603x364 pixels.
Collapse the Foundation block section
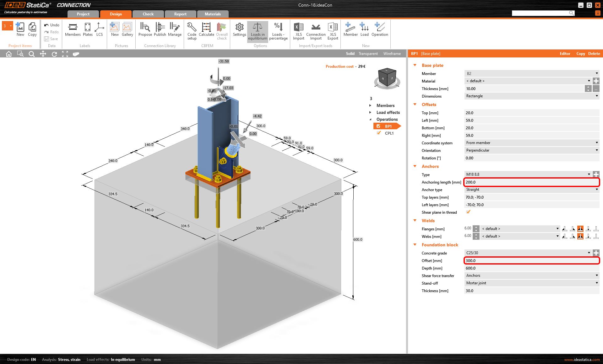(415, 245)
